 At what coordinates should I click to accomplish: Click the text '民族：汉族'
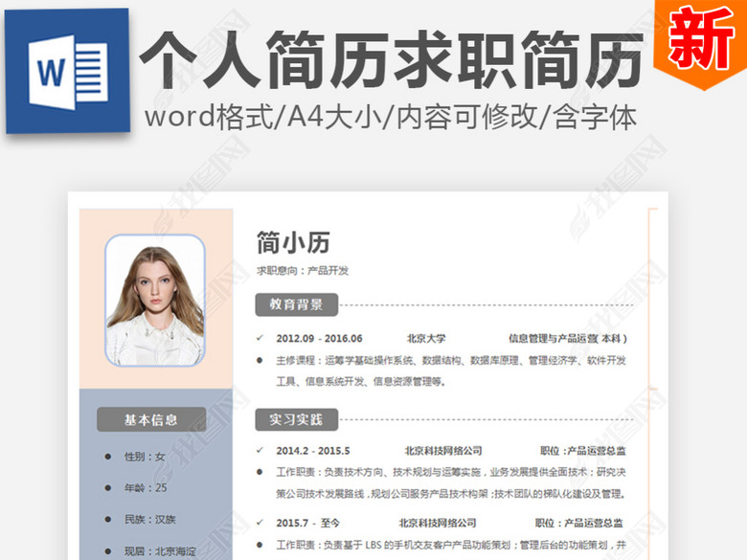[x=150, y=520]
